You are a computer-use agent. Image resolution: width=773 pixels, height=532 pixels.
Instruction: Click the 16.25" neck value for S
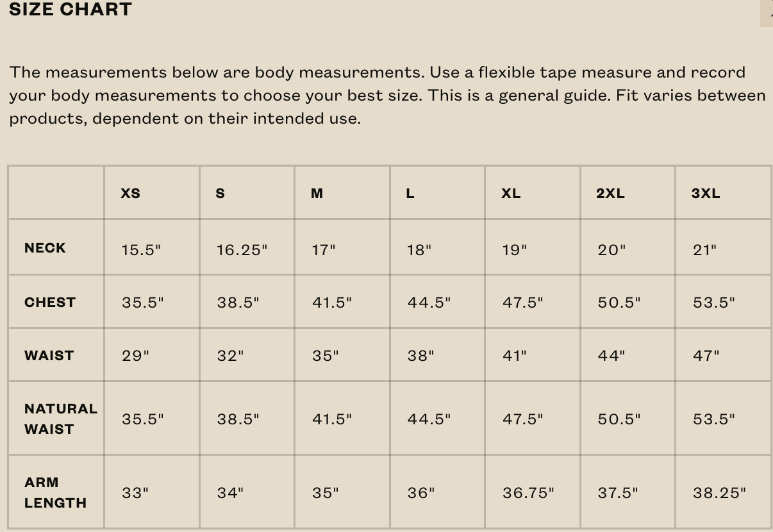[242, 250]
